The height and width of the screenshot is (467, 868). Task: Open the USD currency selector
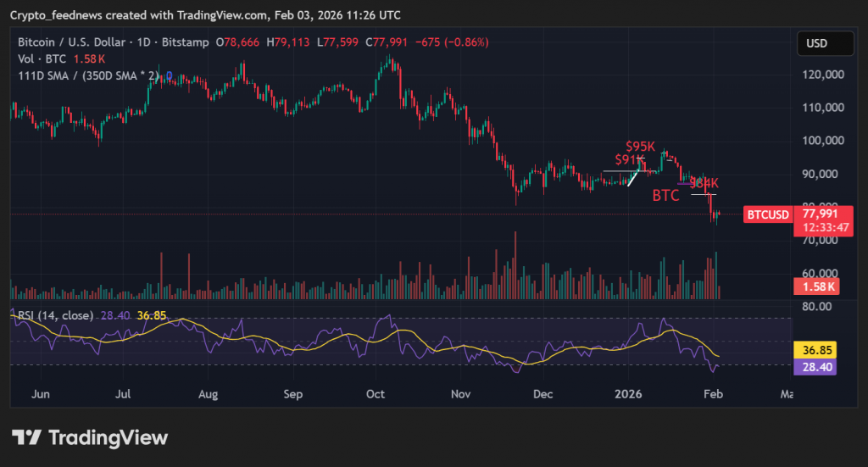pos(816,43)
